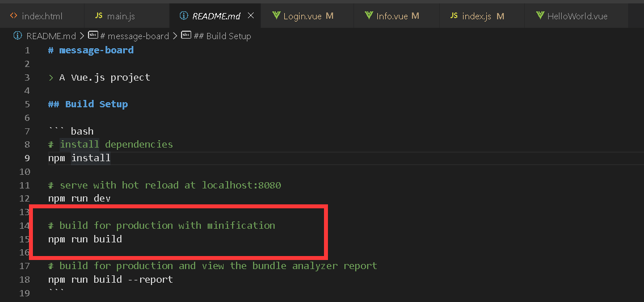Click the Vue icon on Info.vue tab
Screen dimensions: 644x302
pos(369,16)
